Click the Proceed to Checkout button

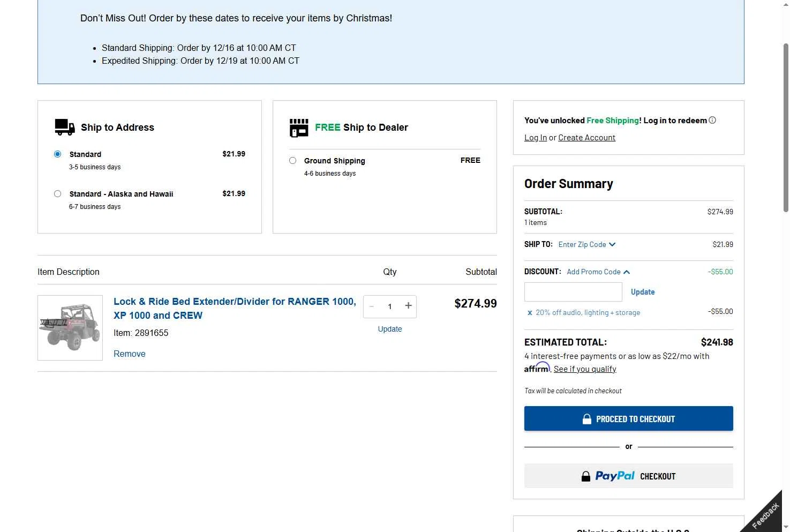pyautogui.click(x=629, y=418)
